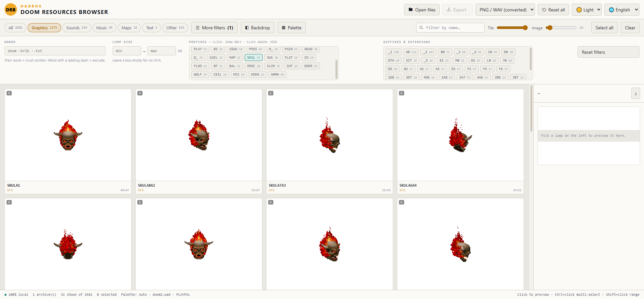The width and height of the screenshot is (644, 299).
Task: Toggle the PAIN prefix filter
Action: 291,49
